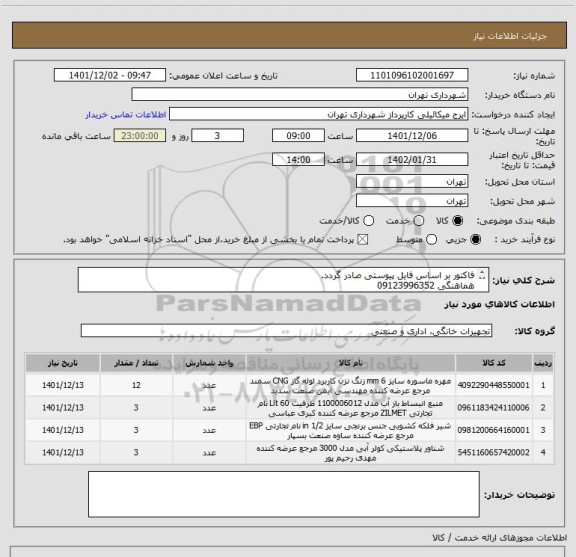Click item code 409229044855​0001

pyautogui.click(x=493, y=385)
